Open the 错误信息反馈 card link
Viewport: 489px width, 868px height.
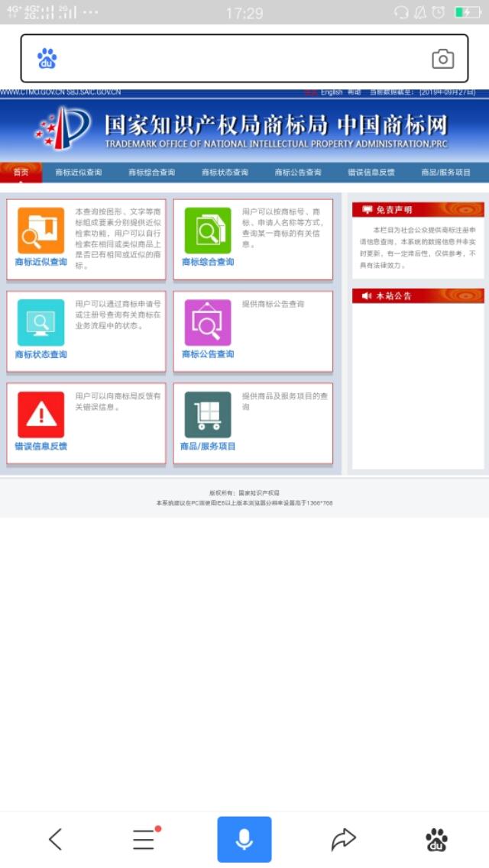(x=41, y=446)
